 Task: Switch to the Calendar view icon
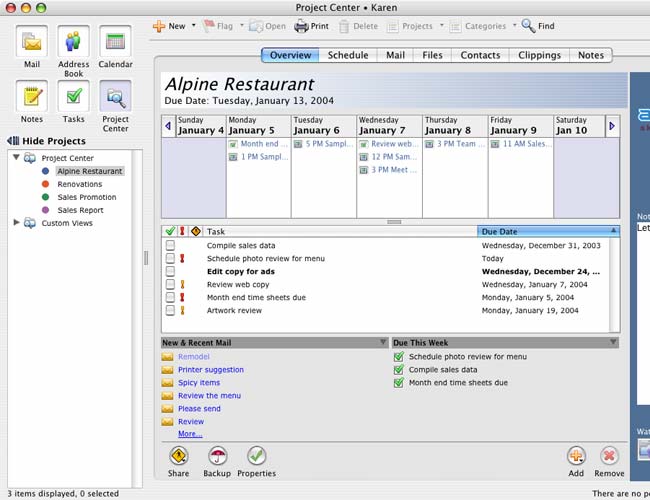point(115,44)
